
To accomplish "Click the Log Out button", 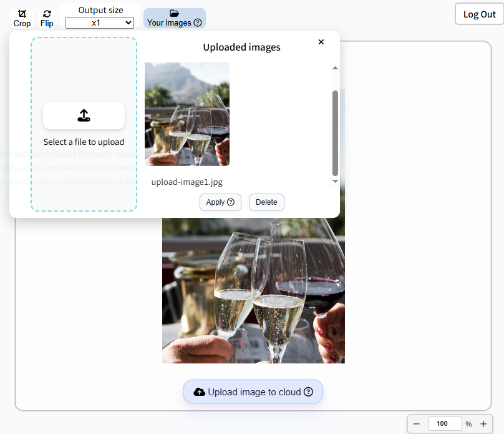I will (479, 14).
